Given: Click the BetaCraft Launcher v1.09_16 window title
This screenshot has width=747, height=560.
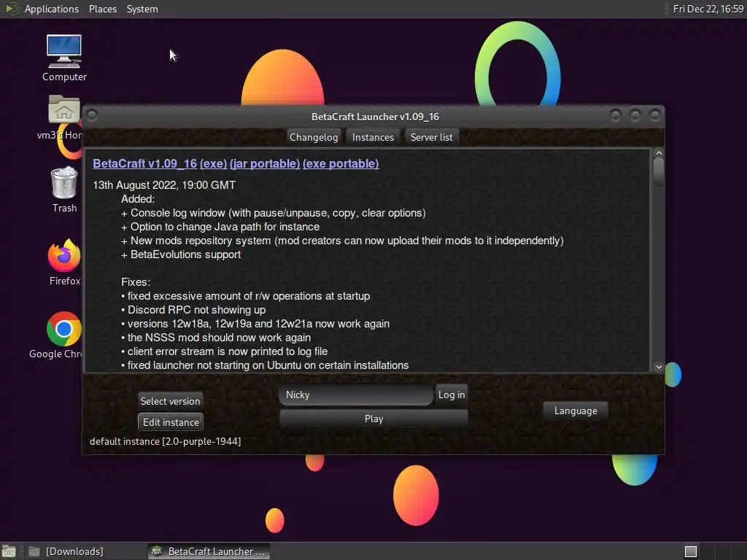Looking at the screenshot, I should (376, 117).
